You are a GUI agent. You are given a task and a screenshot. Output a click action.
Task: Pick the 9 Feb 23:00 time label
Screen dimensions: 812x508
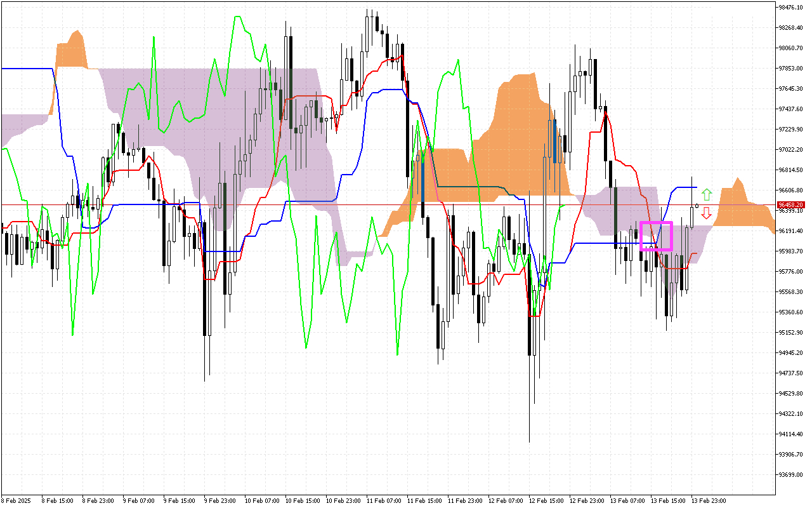click(219, 501)
